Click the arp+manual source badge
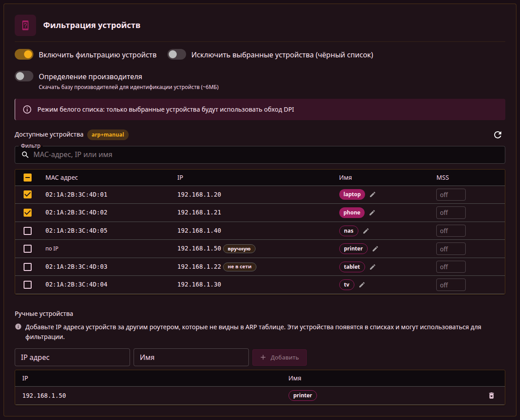This screenshot has width=520, height=420. [108, 134]
